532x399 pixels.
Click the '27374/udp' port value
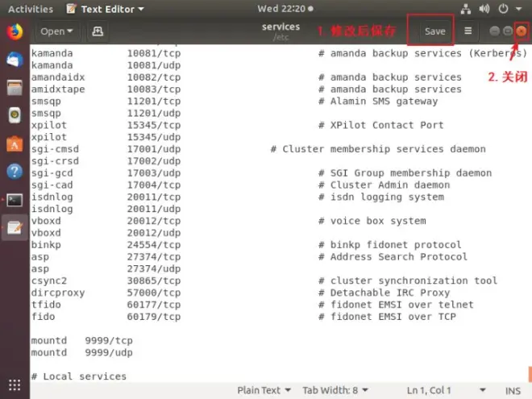pos(154,269)
